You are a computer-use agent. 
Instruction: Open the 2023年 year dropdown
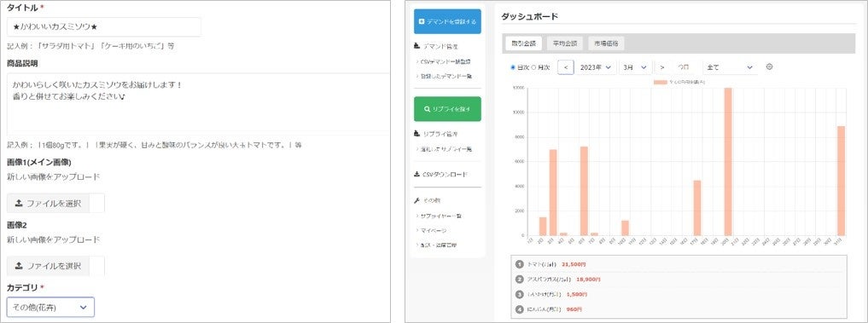pos(595,67)
